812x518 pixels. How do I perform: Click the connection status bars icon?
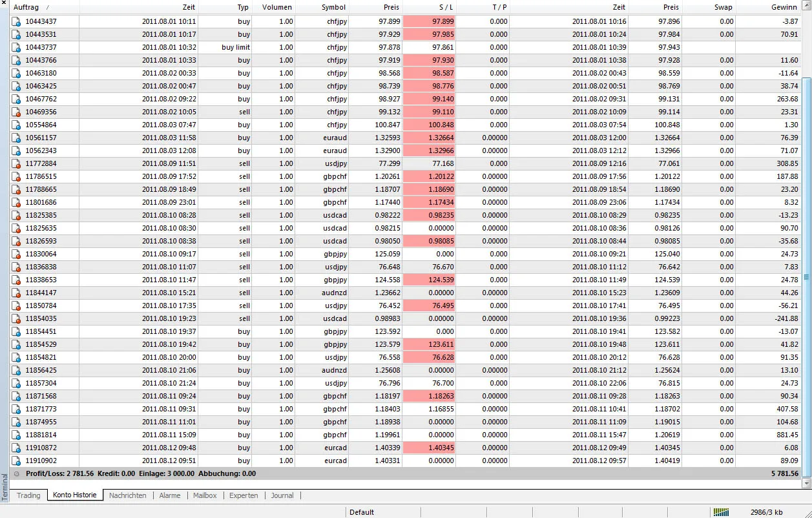click(x=721, y=512)
